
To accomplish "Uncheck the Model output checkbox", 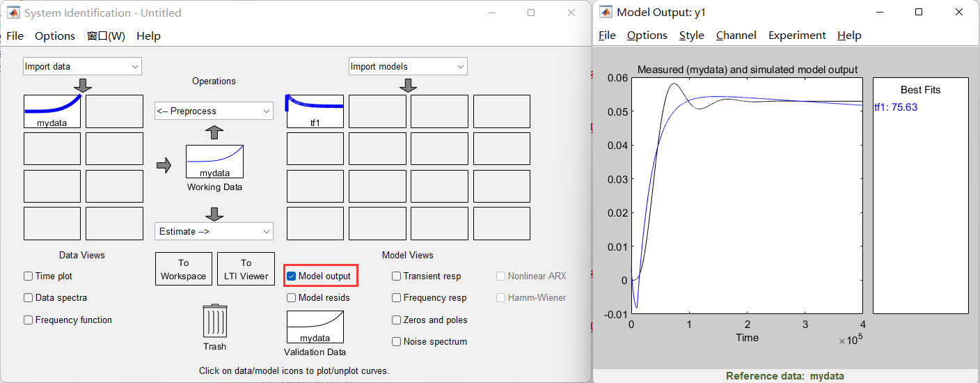I will 292,276.
